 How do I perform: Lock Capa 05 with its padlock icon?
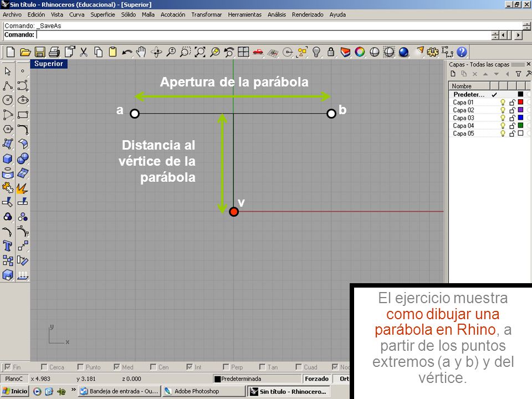[x=512, y=134]
